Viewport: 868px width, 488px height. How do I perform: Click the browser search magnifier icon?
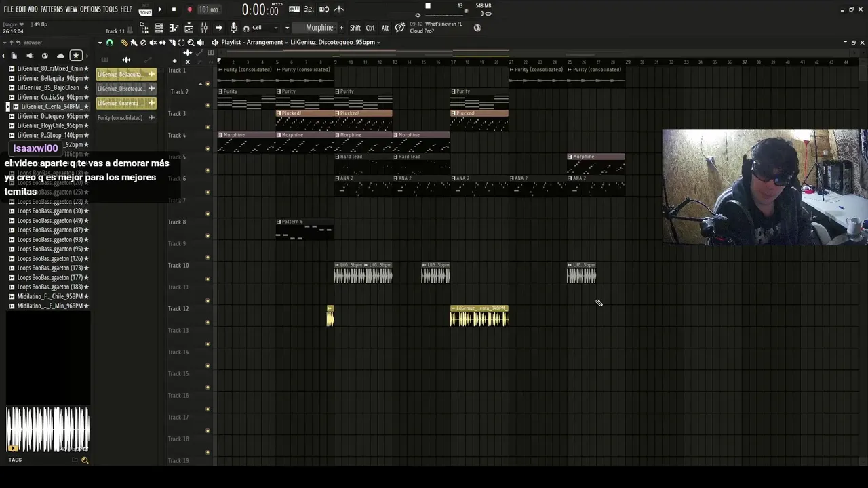click(85, 460)
